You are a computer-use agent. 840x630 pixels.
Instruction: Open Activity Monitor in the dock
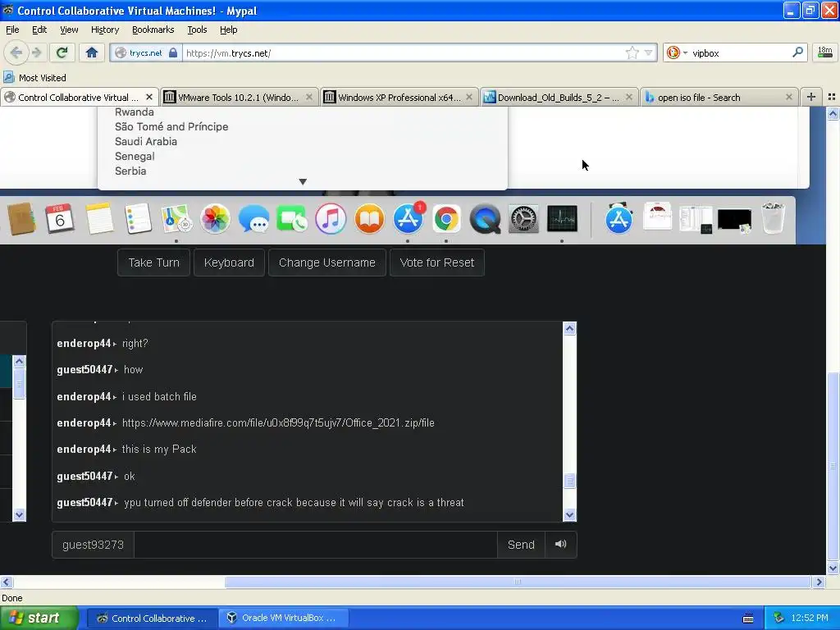pyautogui.click(x=562, y=218)
